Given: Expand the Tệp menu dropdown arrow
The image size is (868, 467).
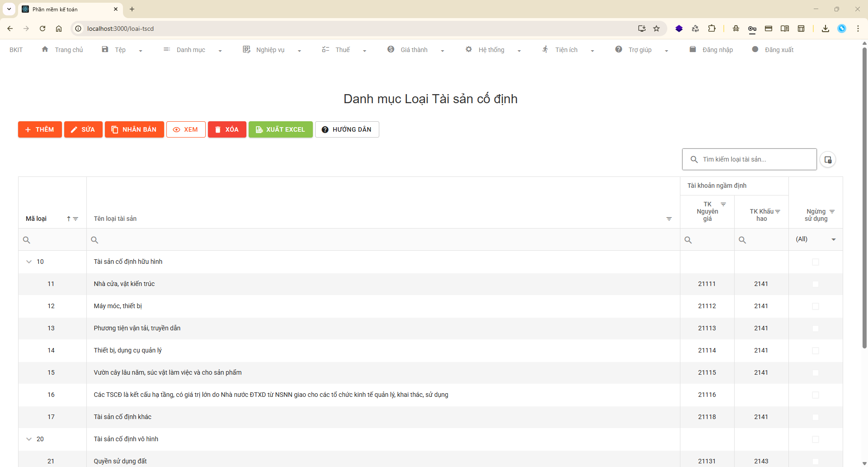Looking at the screenshot, I should click(x=141, y=51).
